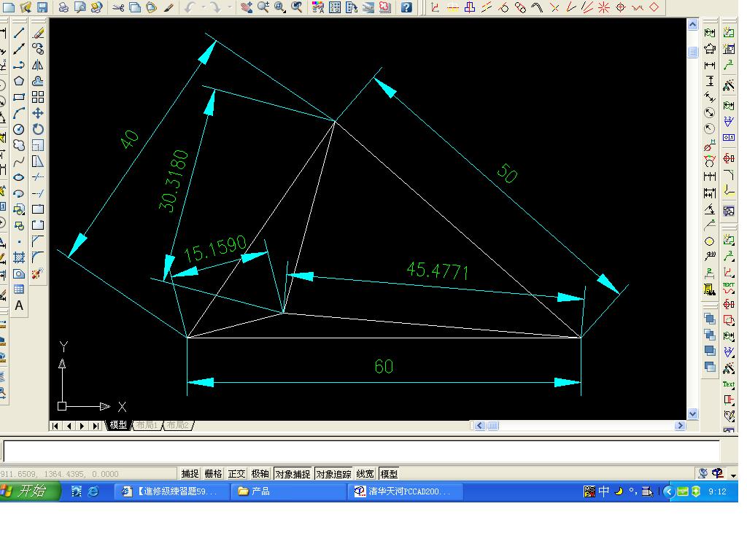This screenshot has height=560, width=747.
Task: Click the vertical scrollbar thumb
Action: 693,52
